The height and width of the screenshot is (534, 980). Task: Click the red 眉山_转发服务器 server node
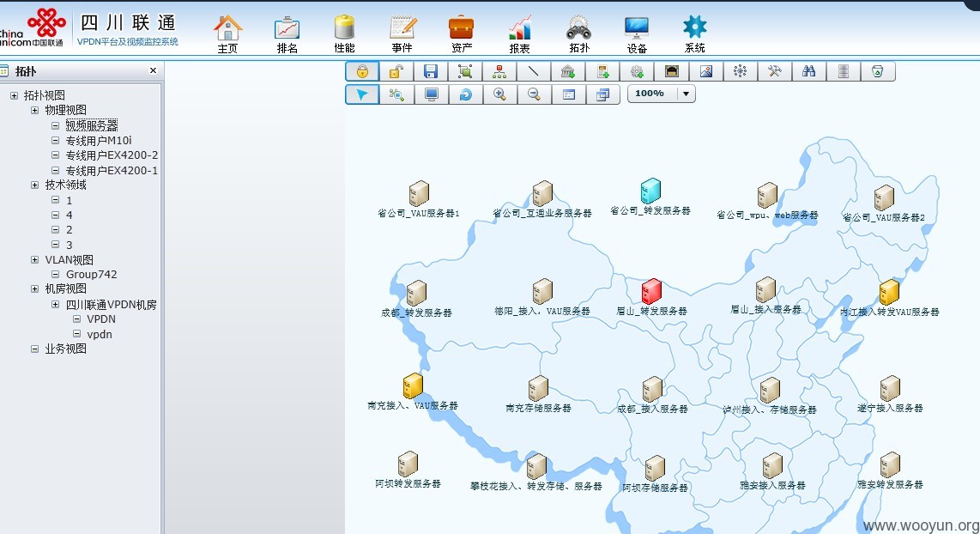point(651,291)
